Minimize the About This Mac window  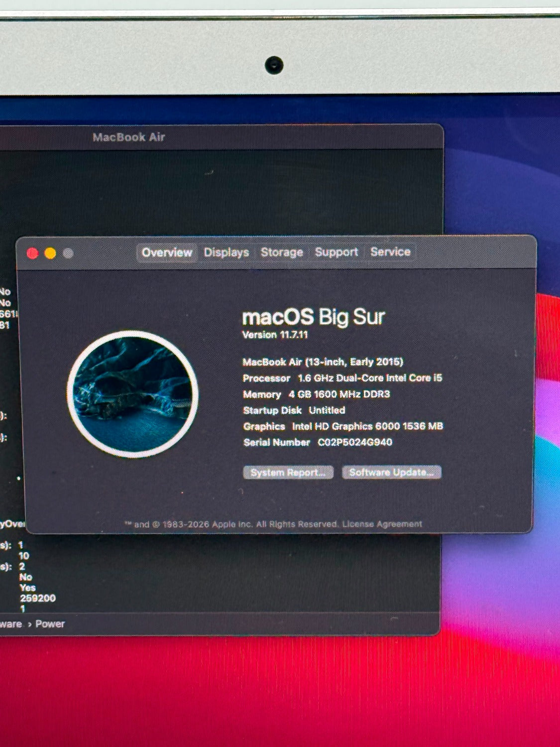coord(50,253)
